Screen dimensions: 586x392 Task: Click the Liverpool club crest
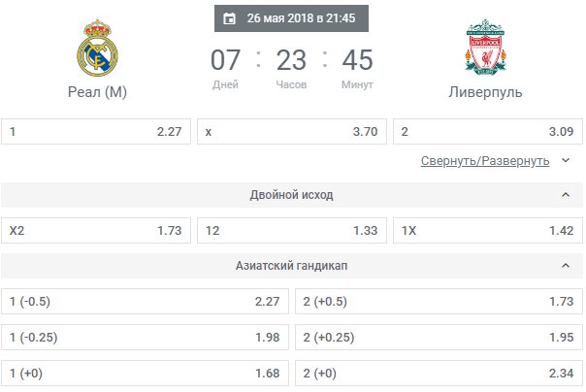coord(485,48)
